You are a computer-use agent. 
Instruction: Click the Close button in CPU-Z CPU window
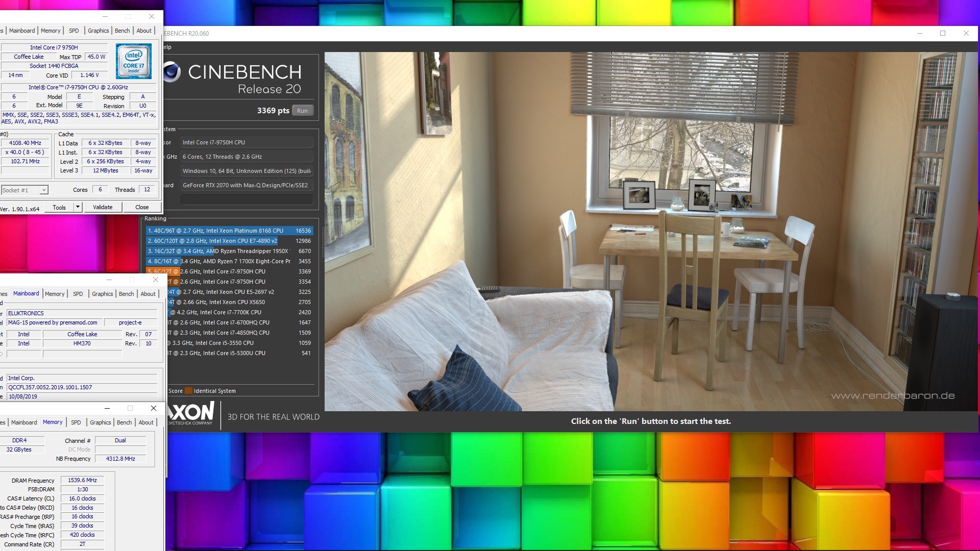[x=142, y=207]
